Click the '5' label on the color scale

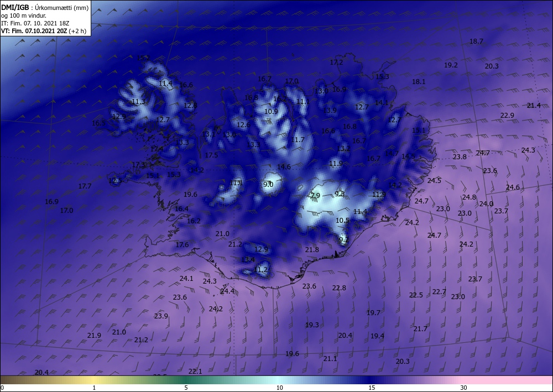tap(186, 388)
